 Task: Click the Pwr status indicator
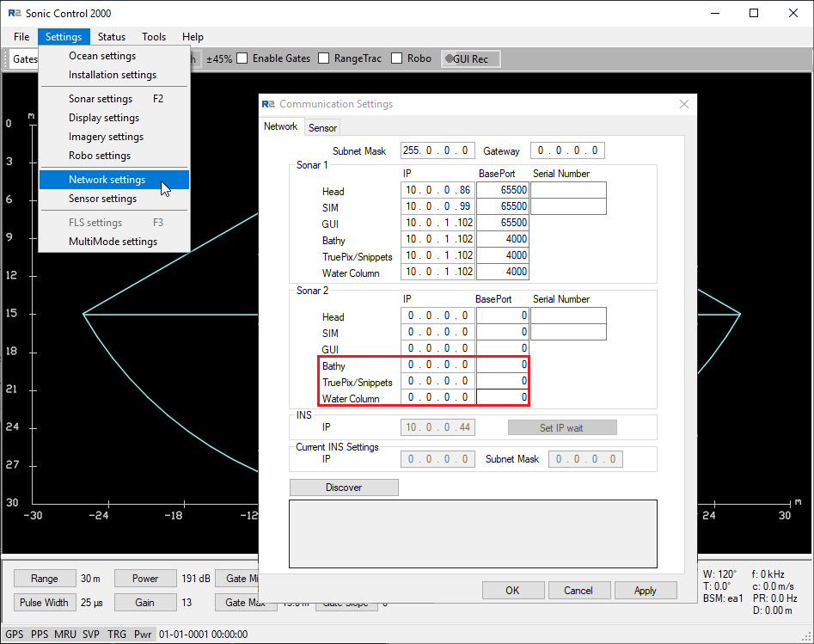(x=142, y=635)
